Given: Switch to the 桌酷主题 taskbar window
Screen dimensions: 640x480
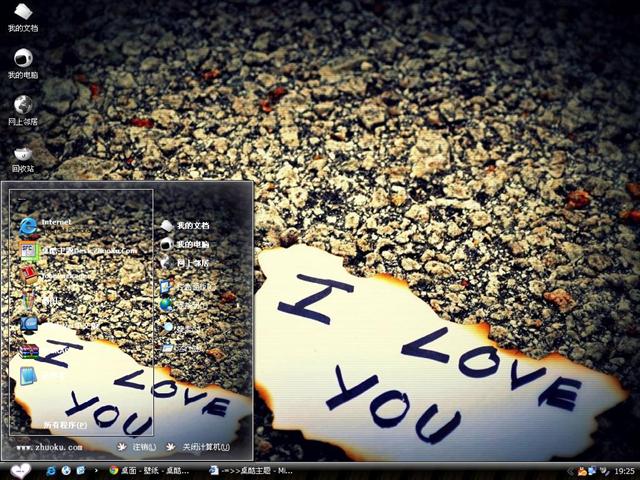Looking at the screenshot, I should point(251,471).
